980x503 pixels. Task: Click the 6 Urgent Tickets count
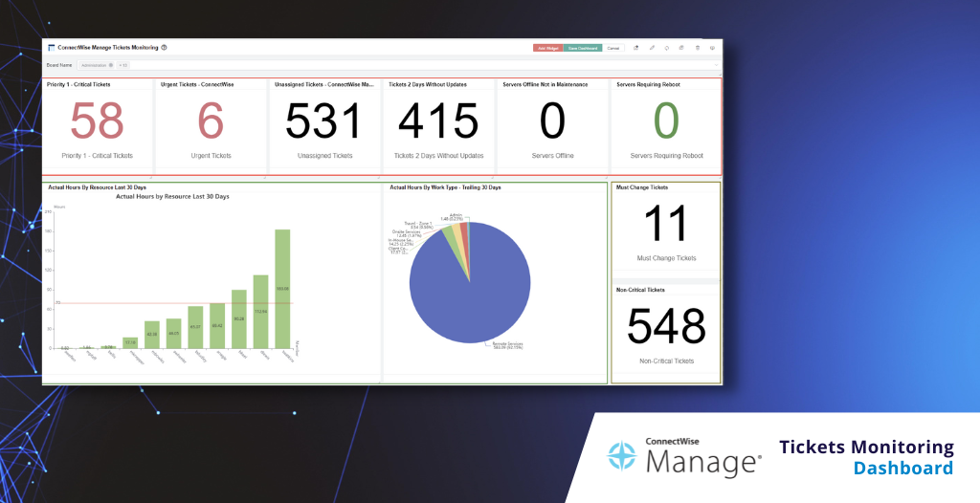tap(211, 121)
